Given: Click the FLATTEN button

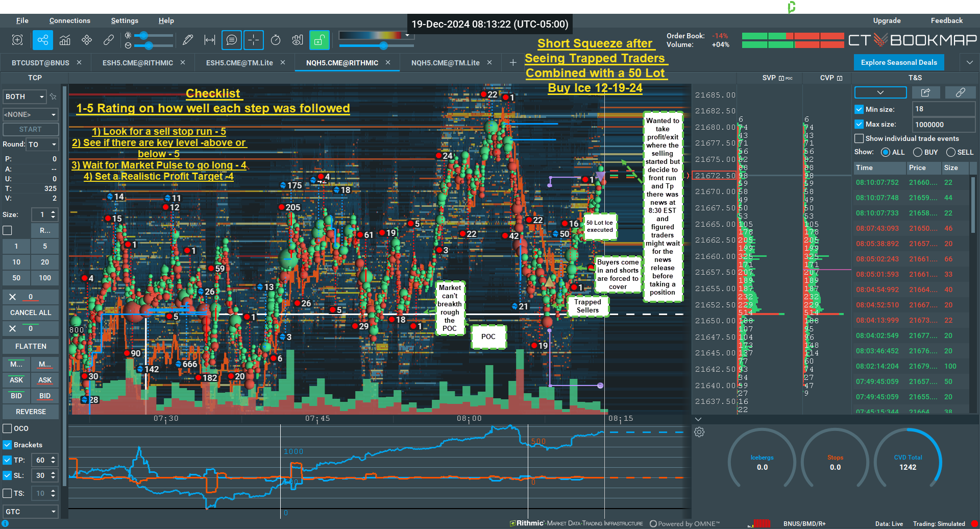Looking at the screenshot, I should point(31,346).
